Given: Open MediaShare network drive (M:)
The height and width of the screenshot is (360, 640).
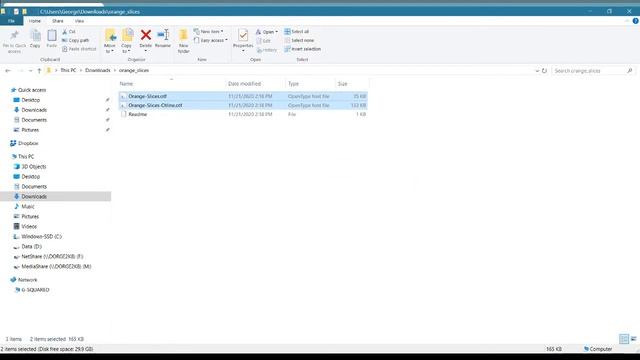Looking at the screenshot, I should [x=56, y=267].
